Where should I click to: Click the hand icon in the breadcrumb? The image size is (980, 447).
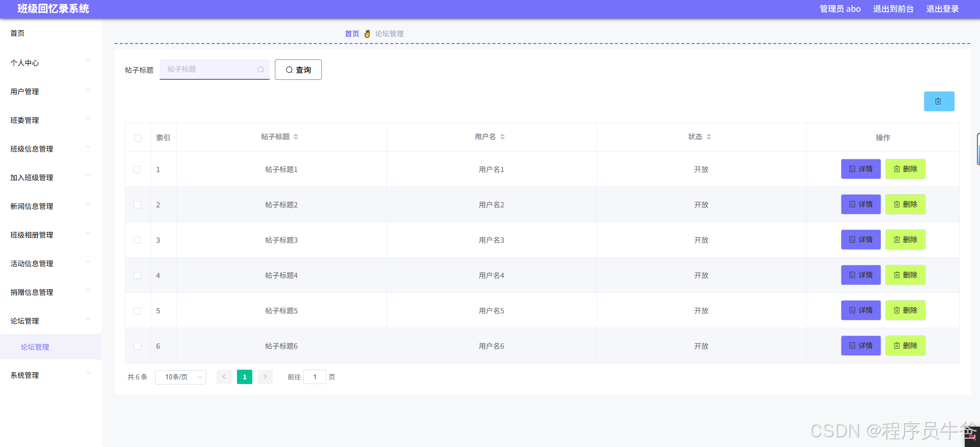coord(367,34)
